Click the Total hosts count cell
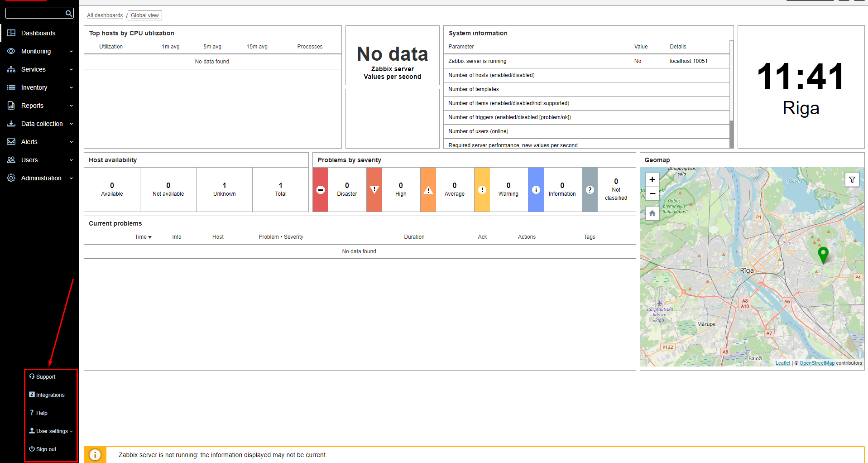 point(281,189)
